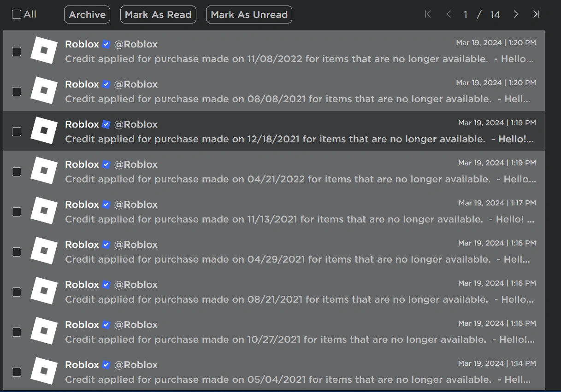Viewport: 561px width, 392px height.
Task: Click the verified badge on the 12/18/2021 message
Action: (106, 124)
